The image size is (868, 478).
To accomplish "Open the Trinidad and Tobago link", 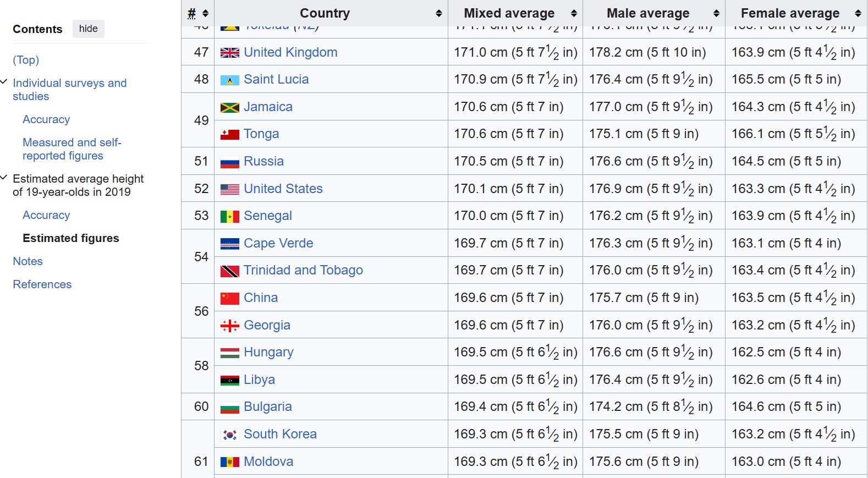I will 304,270.
